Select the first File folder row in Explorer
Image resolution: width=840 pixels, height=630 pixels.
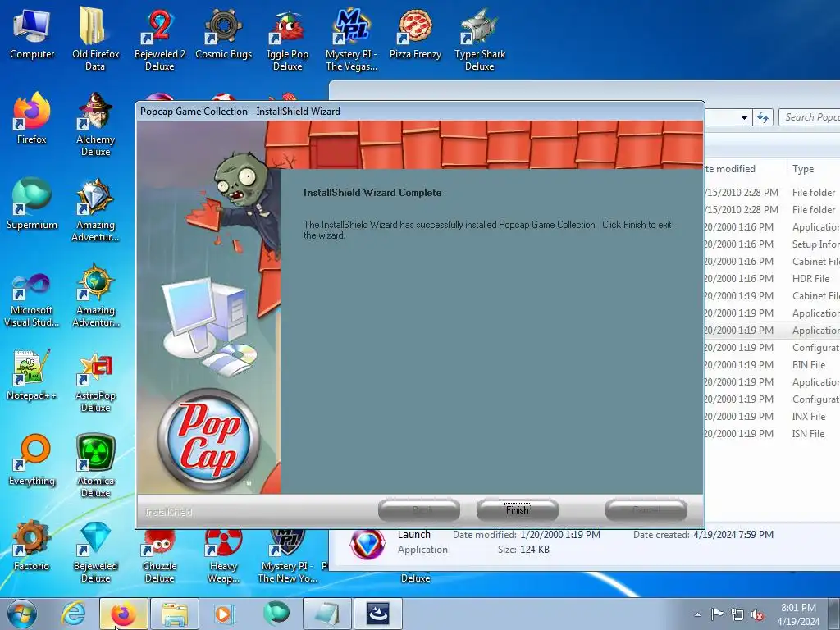tap(773, 192)
